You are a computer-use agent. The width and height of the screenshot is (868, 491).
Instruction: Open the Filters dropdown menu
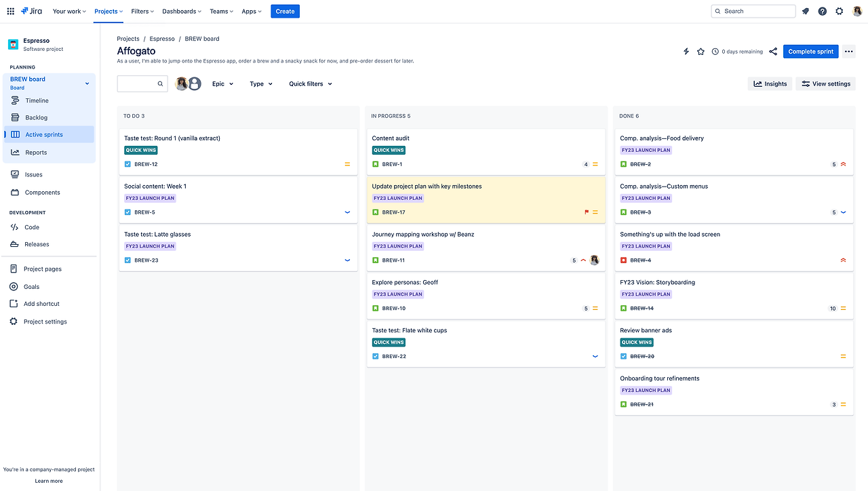click(142, 11)
